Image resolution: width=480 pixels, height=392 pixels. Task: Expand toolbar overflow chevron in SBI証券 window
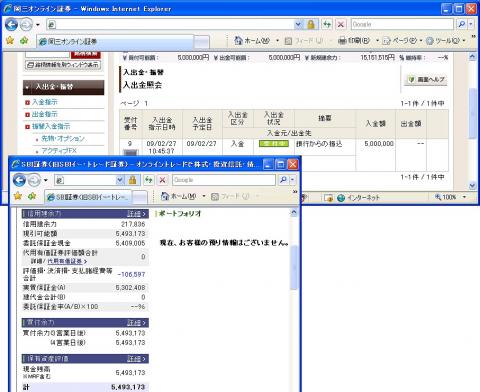(295, 192)
